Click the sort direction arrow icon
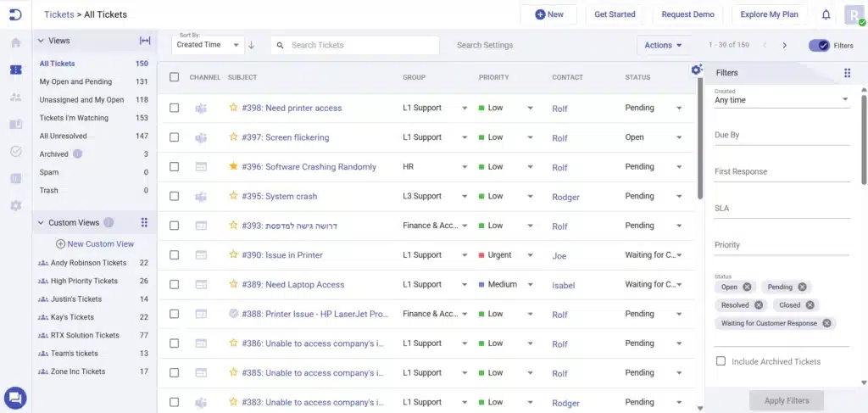Viewport: 868px width, 413px height. 251,45
